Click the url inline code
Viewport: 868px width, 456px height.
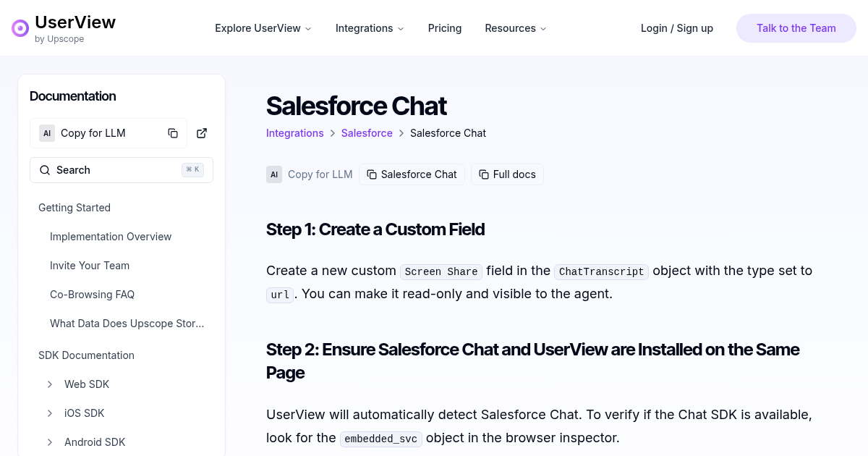(280, 295)
